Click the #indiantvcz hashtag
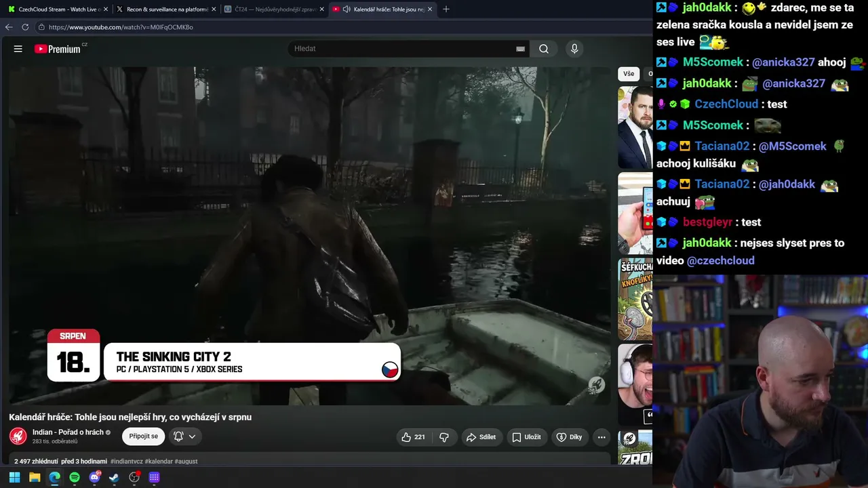Viewport: 868px width, 488px height. pos(127,462)
